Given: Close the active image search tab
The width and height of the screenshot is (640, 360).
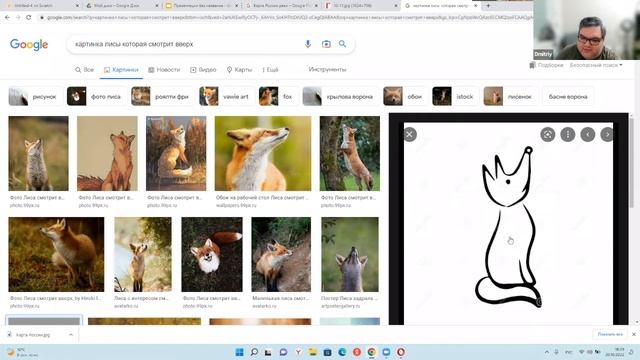Looking at the screenshot, I should point(476,6).
